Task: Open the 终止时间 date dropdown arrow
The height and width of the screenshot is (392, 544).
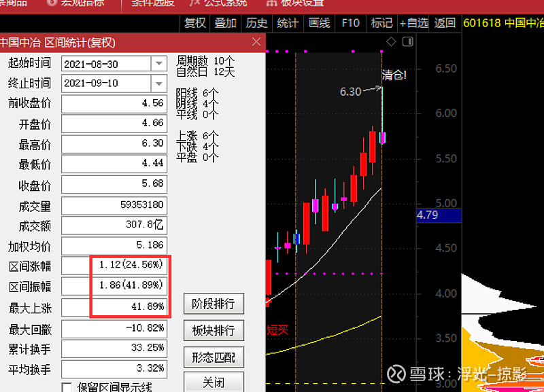Action: (159, 84)
